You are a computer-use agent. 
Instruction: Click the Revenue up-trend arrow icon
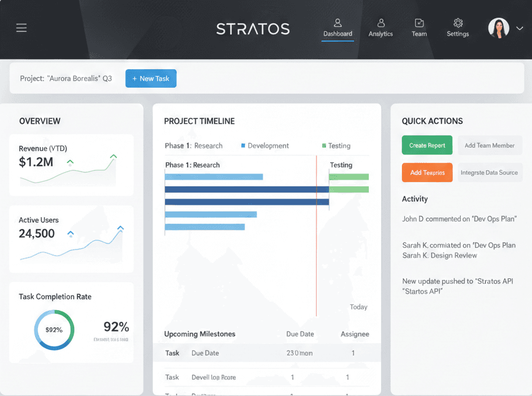[x=70, y=162]
